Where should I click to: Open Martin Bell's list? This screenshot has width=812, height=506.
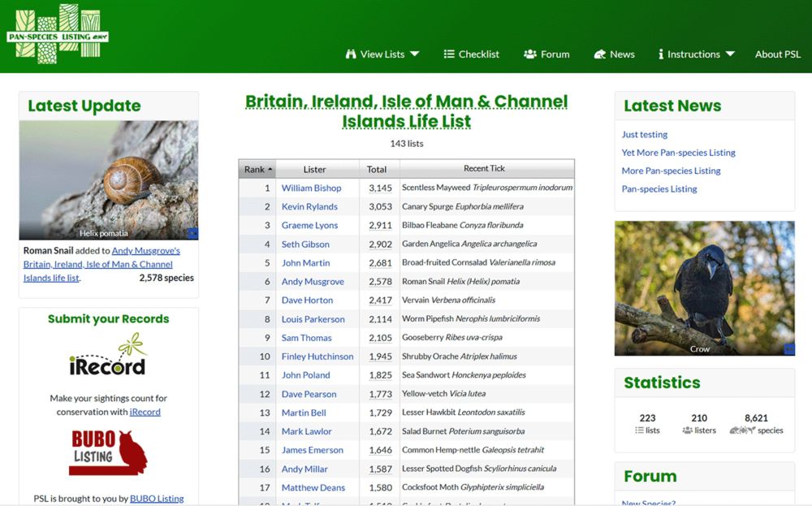304,413
